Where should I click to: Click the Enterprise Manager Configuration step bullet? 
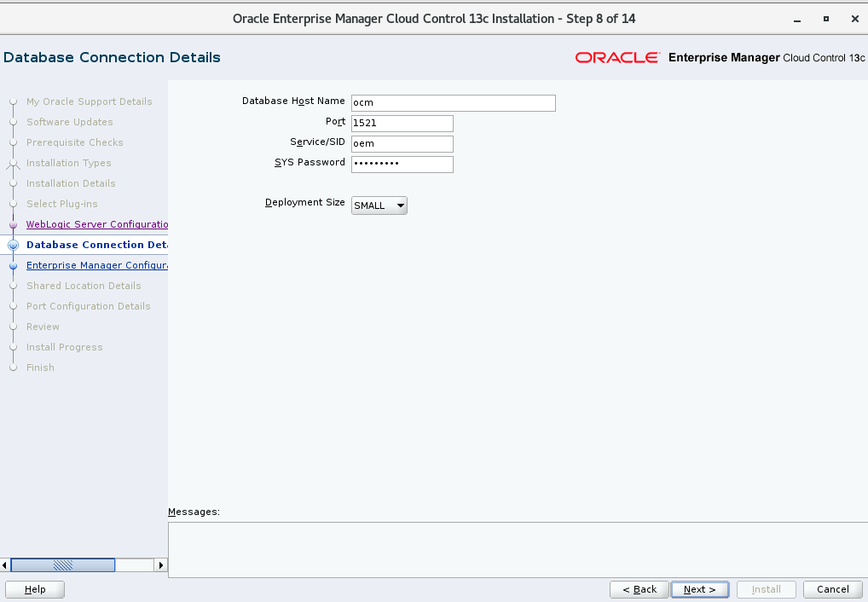[x=14, y=266]
